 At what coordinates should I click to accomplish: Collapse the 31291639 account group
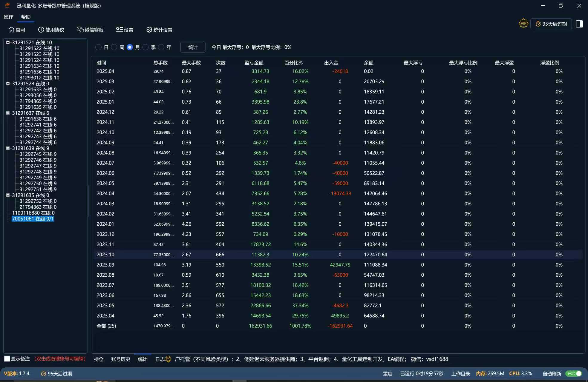pos(8,148)
